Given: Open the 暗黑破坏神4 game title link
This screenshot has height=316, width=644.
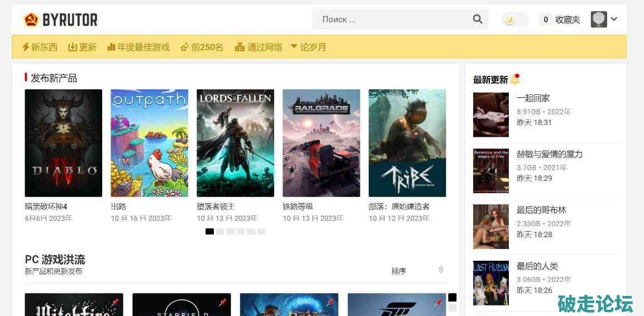Looking at the screenshot, I should [x=46, y=207].
